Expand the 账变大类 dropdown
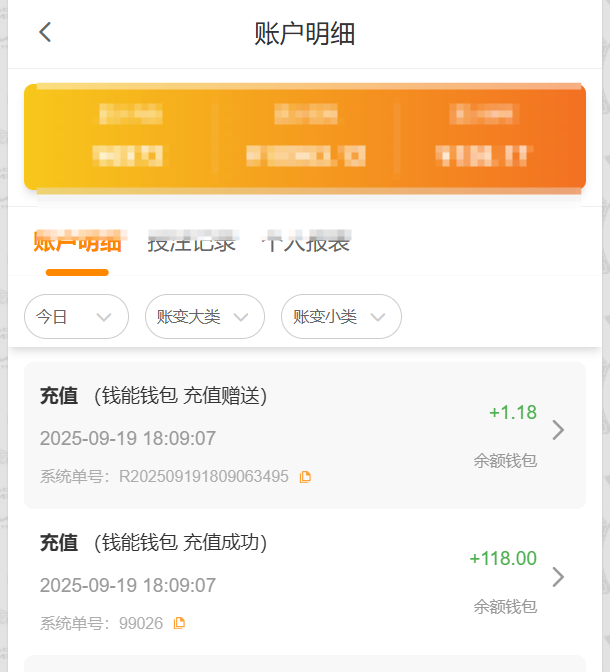This screenshot has height=672, width=610. (x=204, y=317)
